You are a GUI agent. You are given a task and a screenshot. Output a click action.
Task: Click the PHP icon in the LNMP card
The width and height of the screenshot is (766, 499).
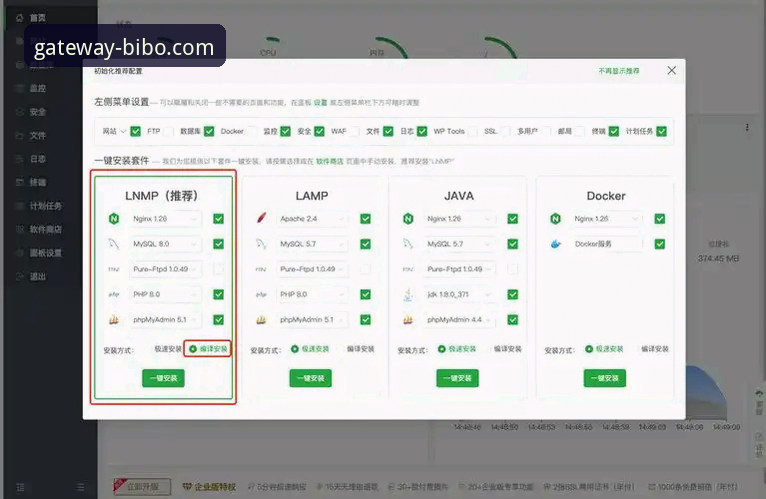coord(114,294)
